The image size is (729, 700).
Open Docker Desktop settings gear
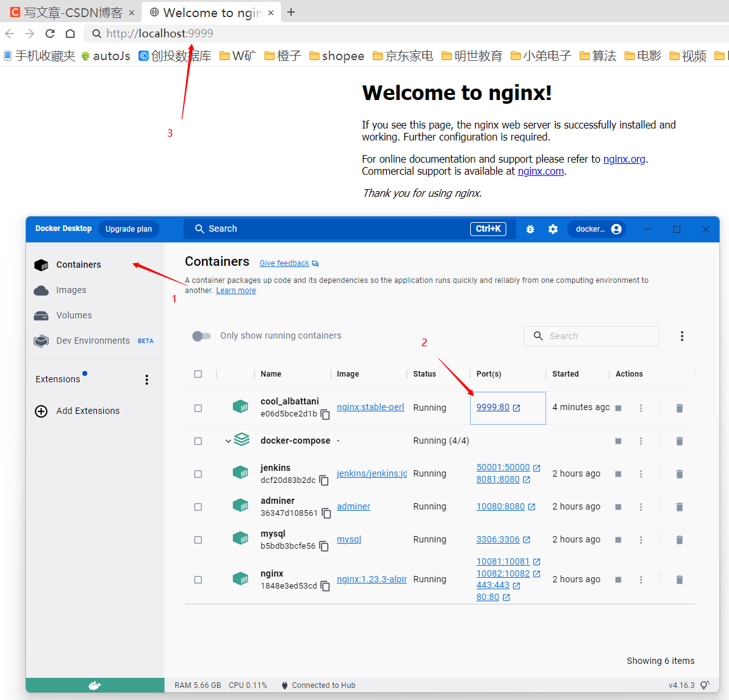(553, 229)
